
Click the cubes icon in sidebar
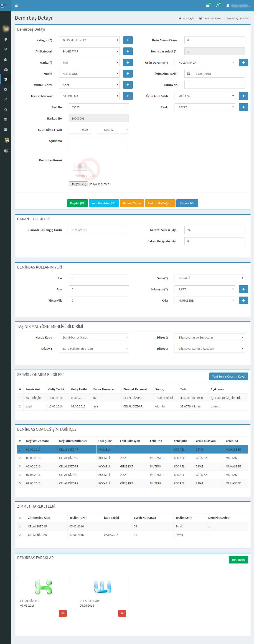(6, 69)
